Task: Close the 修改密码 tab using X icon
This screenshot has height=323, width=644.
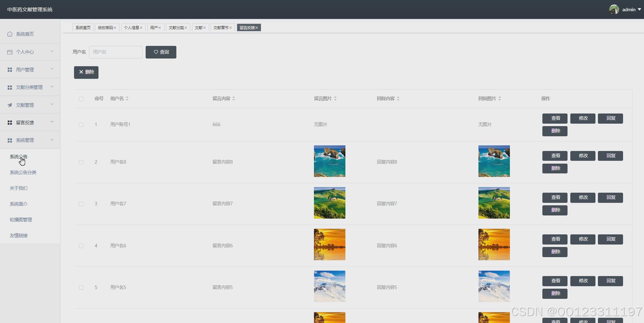Action: coord(115,28)
